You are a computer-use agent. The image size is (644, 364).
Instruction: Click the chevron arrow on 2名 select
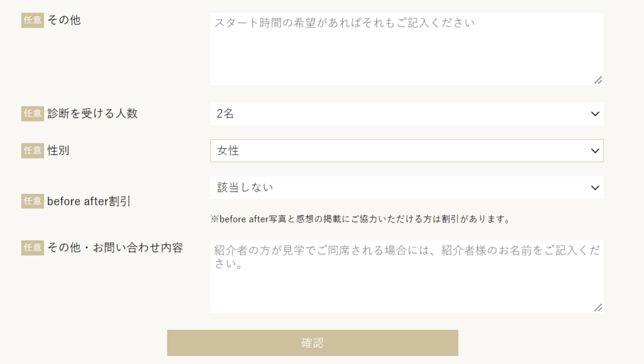(595, 114)
